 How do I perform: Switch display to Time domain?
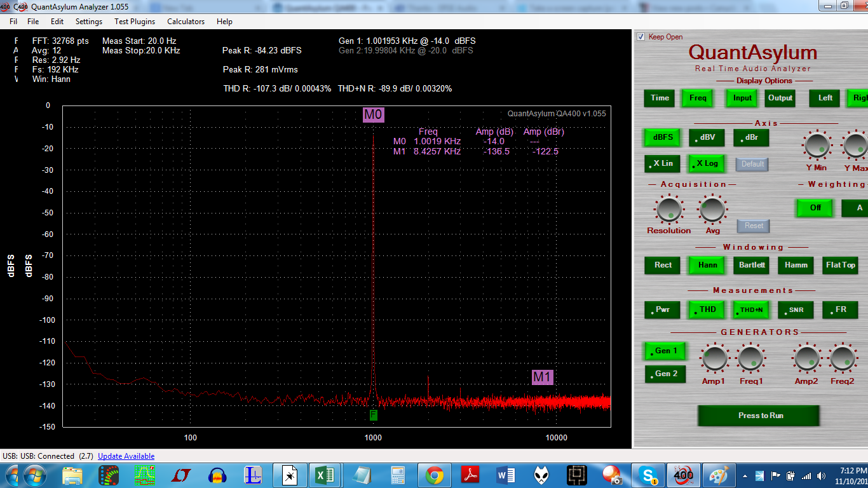pos(660,98)
